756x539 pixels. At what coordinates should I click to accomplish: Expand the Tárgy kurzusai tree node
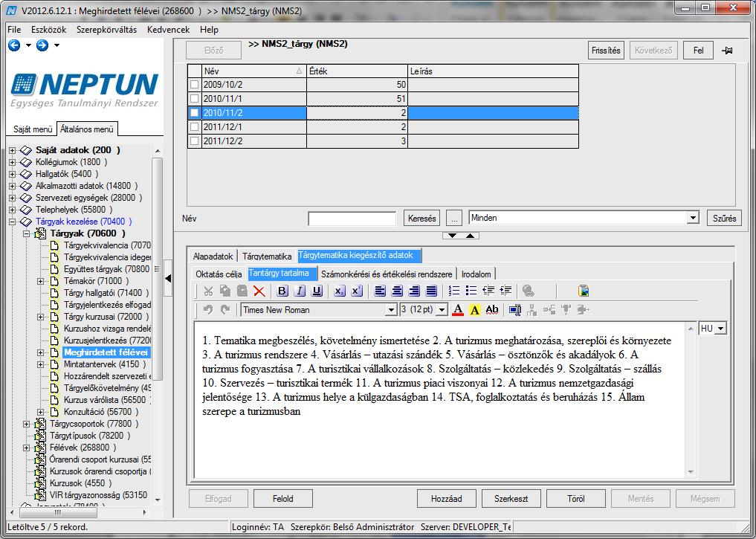click(41, 317)
